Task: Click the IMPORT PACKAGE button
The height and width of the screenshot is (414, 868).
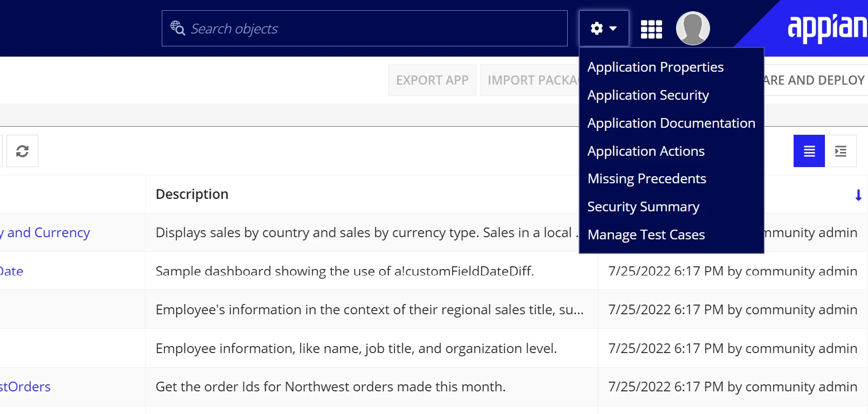Action: pos(530,80)
